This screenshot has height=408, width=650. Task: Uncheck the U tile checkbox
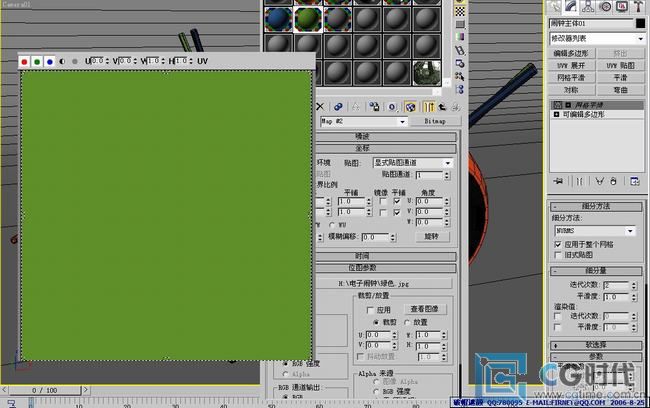point(397,201)
